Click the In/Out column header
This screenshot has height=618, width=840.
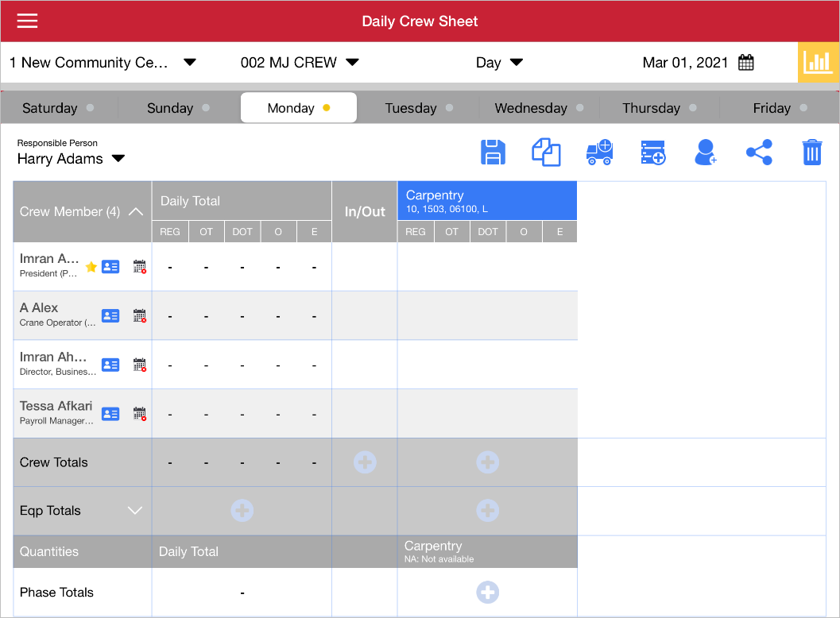coord(365,211)
